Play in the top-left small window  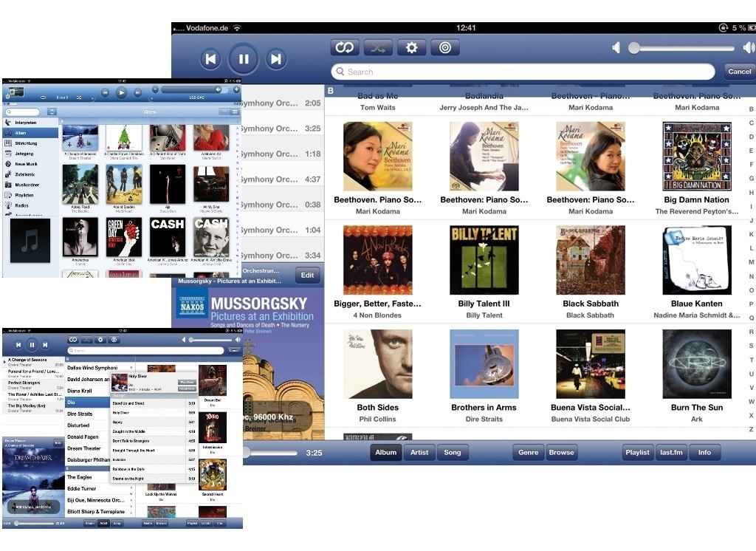click(122, 92)
